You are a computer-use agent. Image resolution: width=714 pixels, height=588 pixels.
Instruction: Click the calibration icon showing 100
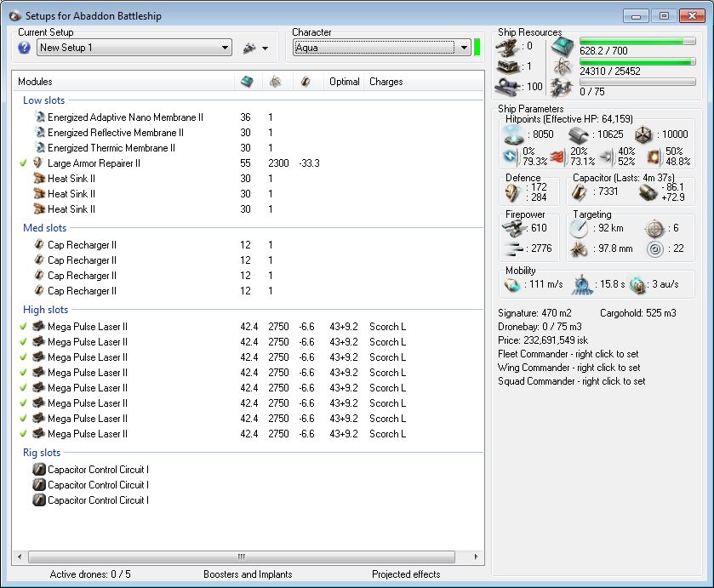[x=508, y=87]
